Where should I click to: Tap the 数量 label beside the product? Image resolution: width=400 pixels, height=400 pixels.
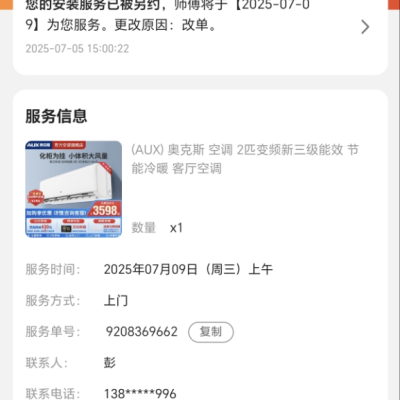click(144, 228)
